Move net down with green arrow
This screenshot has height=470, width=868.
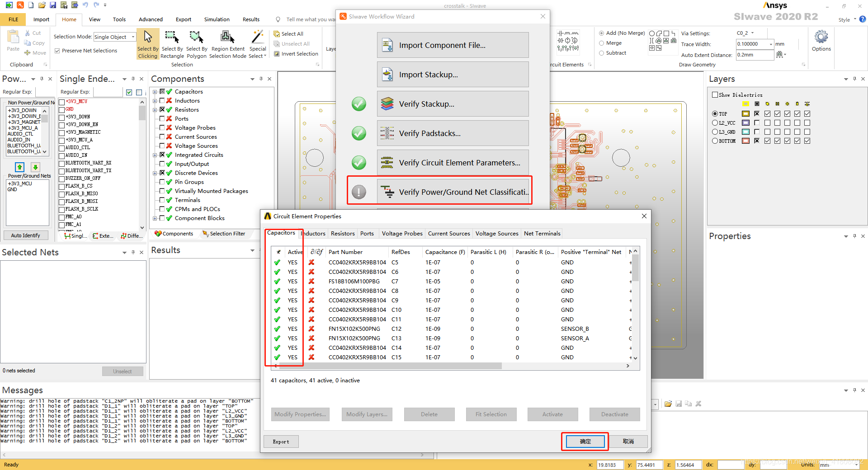point(35,167)
